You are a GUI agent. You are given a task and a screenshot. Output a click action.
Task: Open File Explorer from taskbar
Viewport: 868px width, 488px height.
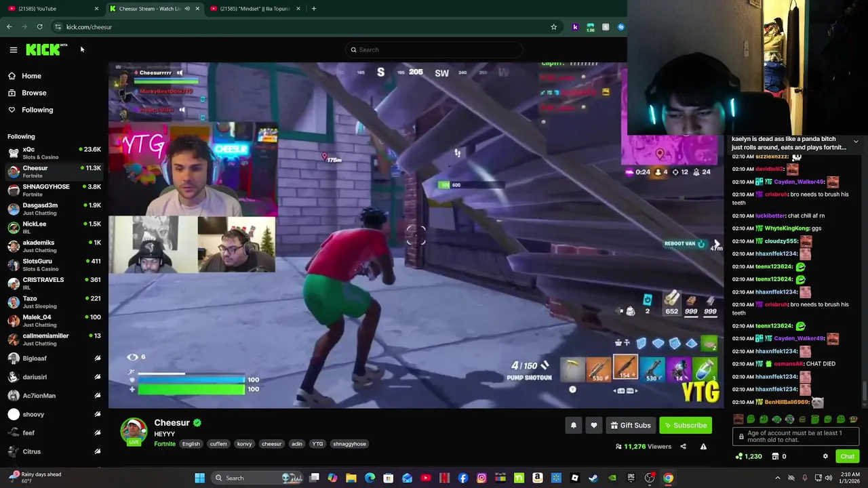pos(351,479)
